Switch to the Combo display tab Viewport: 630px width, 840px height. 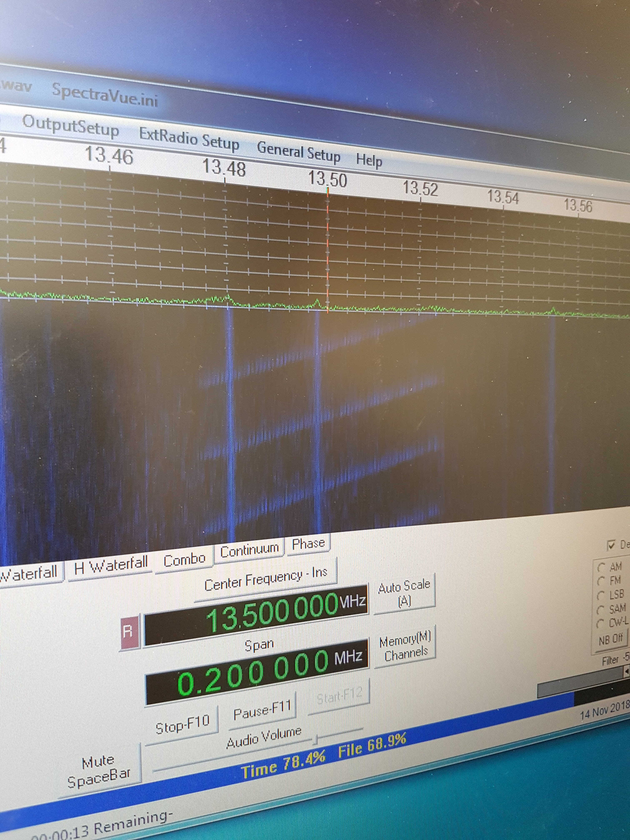[x=185, y=559]
